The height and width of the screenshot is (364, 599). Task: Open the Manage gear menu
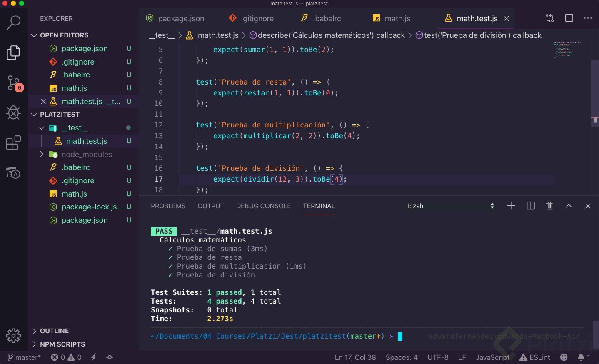pyautogui.click(x=14, y=336)
